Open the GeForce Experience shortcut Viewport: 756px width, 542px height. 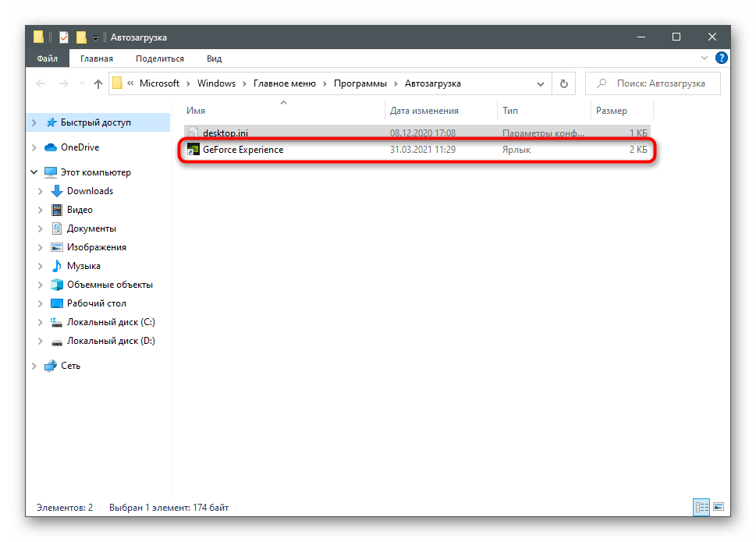click(x=243, y=150)
